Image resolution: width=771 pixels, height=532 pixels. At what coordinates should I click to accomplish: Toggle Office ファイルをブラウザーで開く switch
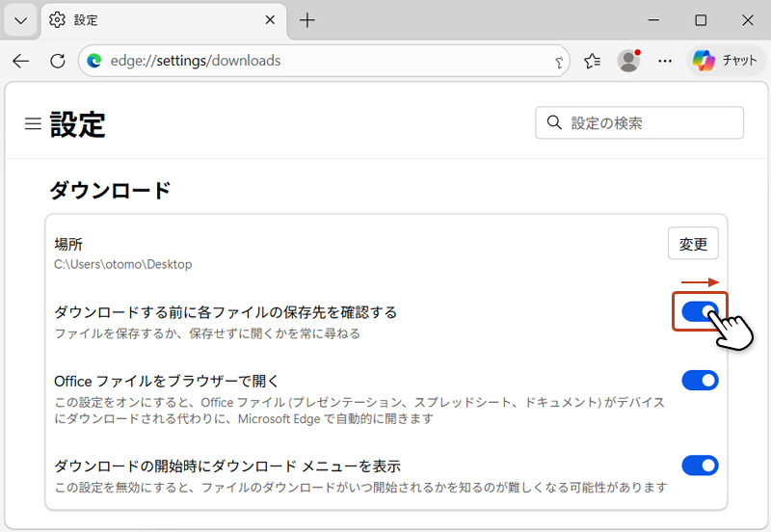(x=700, y=381)
